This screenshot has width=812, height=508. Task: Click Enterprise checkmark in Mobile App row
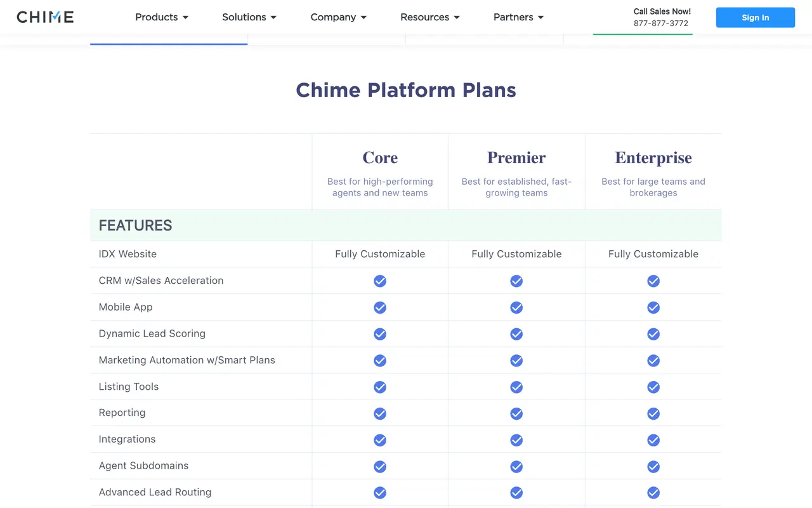click(653, 307)
